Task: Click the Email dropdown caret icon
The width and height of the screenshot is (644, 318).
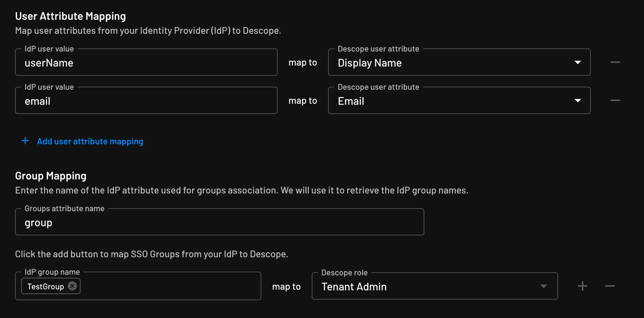Action: point(578,101)
